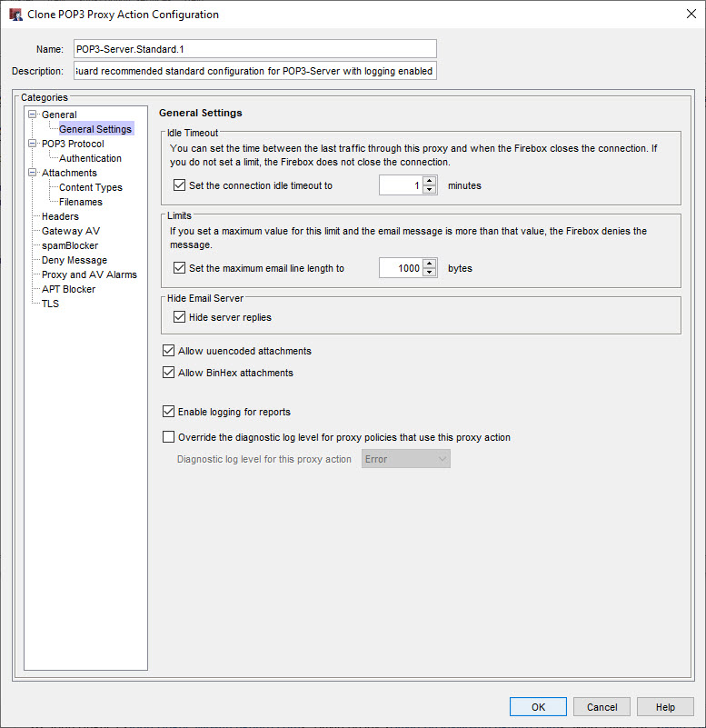Select the TLS category

click(50, 304)
